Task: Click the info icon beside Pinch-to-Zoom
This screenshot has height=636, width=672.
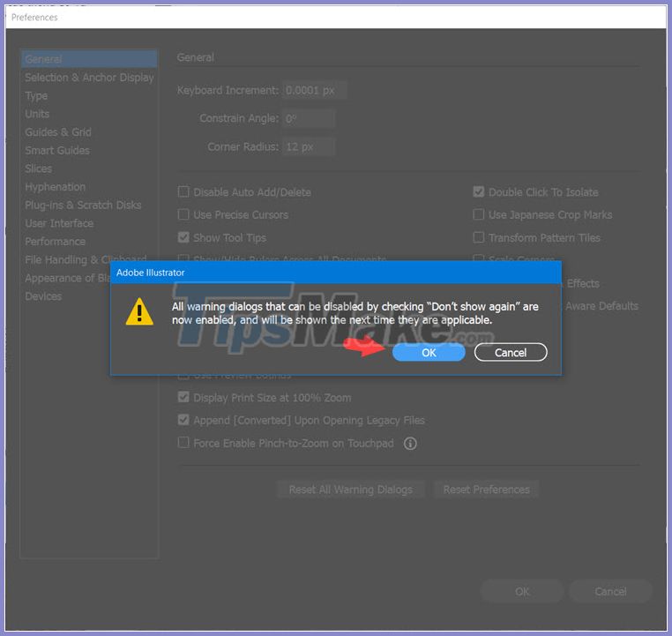Action: 410,443
